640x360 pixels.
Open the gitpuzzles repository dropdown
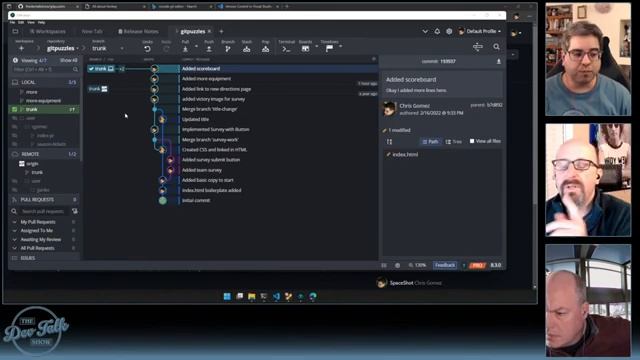pos(77,49)
